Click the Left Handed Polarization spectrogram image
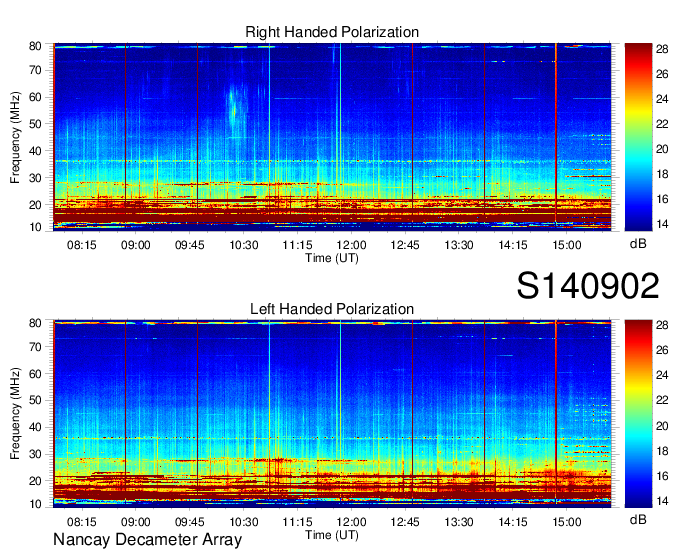The image size is (680, 552). click(x=332, y=414)
